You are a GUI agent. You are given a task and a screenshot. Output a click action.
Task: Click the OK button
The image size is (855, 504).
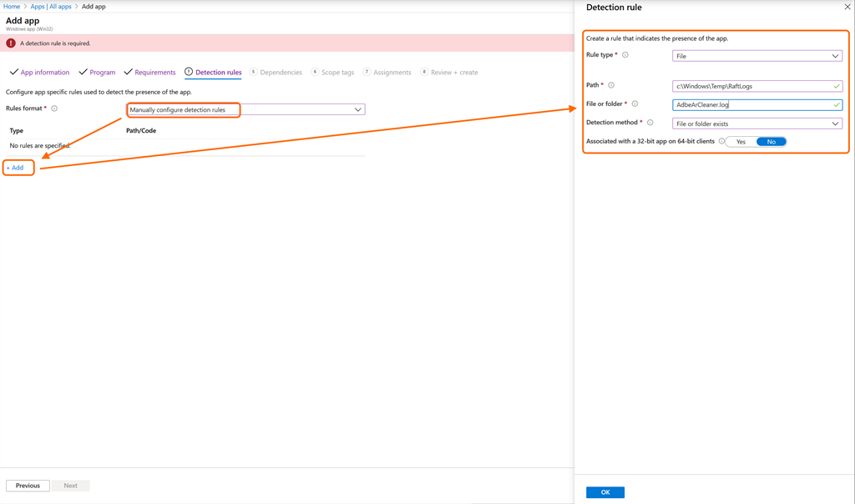[605, 492]
